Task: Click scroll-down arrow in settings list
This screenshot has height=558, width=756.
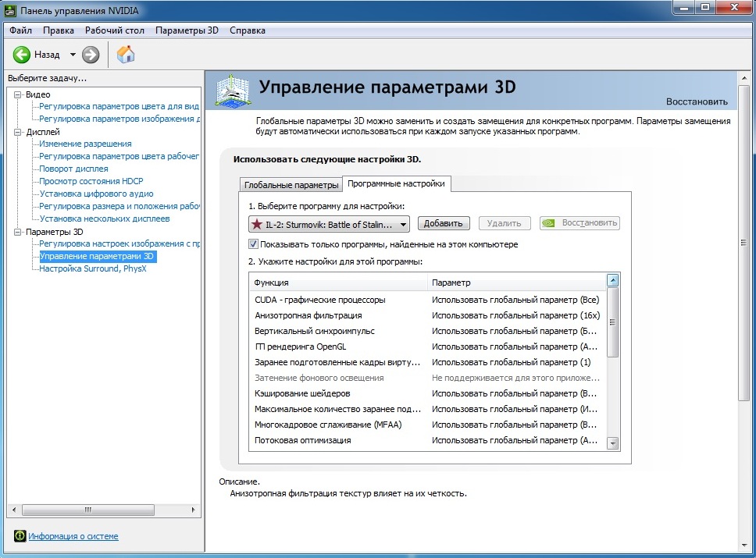Action: [x=613, y=442]
